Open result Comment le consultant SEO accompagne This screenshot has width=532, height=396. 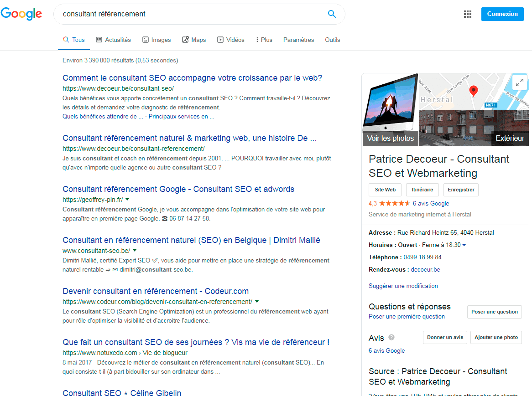click(193, 78)
